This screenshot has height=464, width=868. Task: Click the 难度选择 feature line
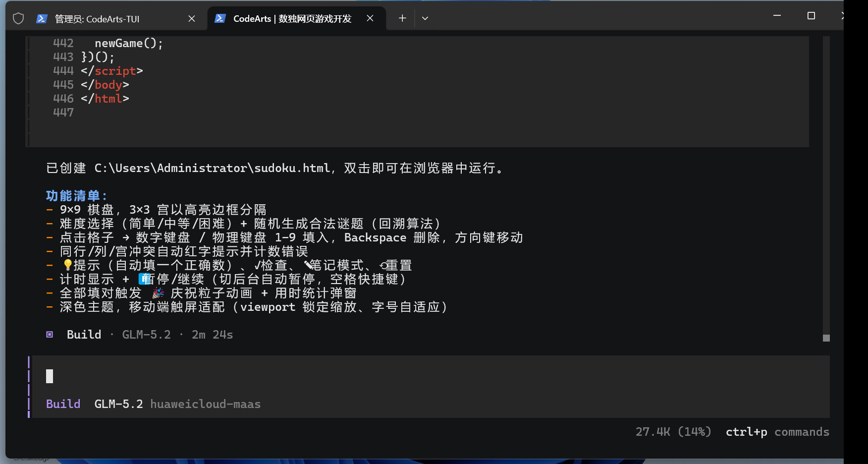click(244, 224)
